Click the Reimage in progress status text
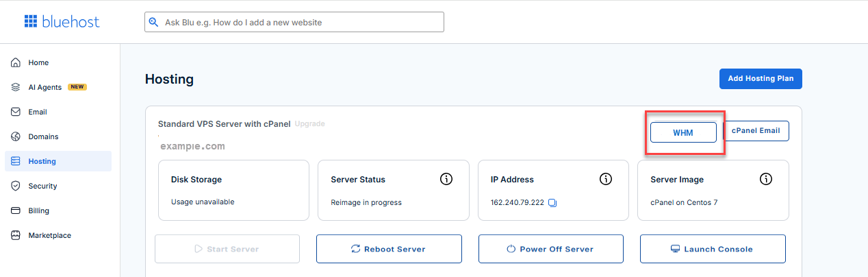Screen dimensions: 868x277 point(366,202)
